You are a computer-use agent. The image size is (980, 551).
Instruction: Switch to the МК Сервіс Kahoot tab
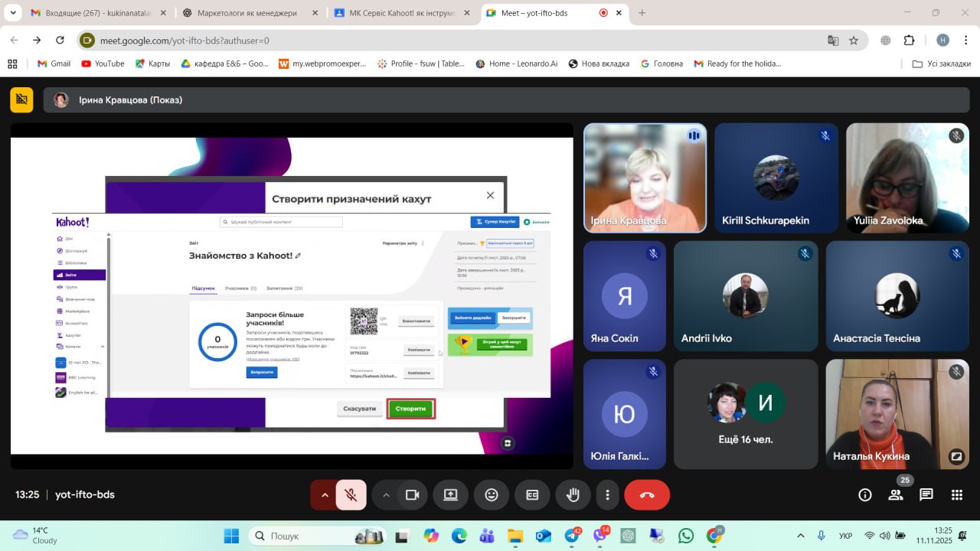398,13
